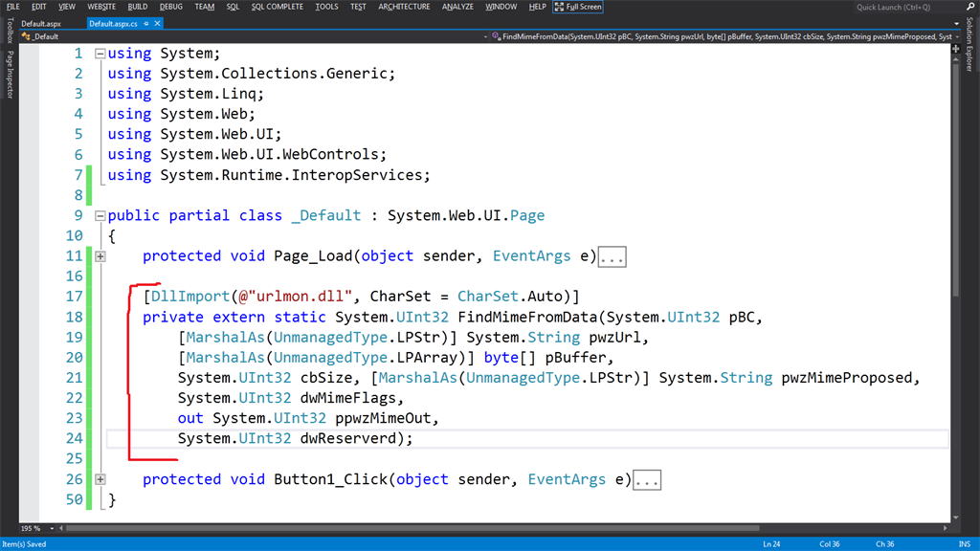Collapse the _Default class block

click(100, 216)
